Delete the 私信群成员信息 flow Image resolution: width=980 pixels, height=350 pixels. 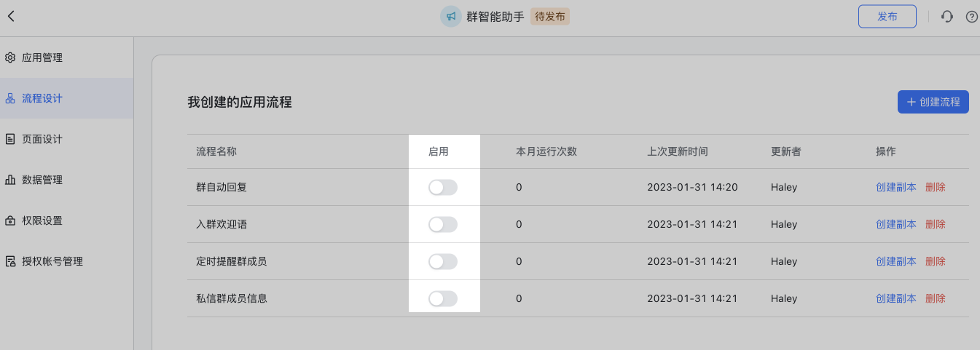click(x=936, y=298)
